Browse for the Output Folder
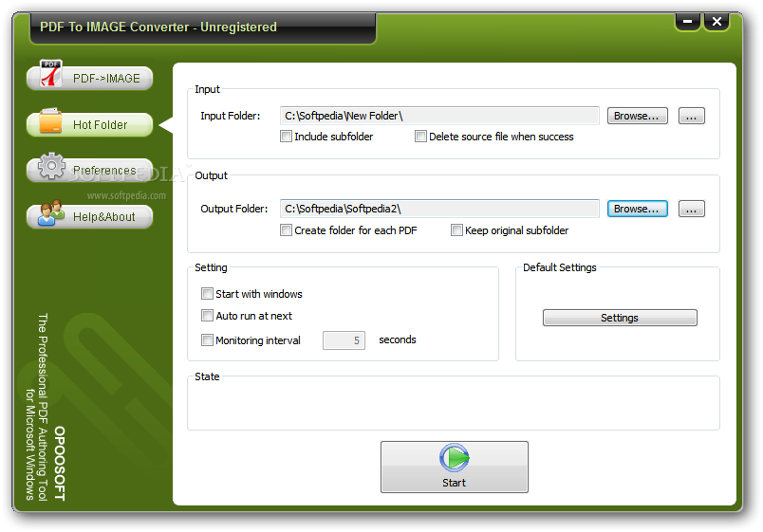Image resolution: width=763 pixels, height=532 pixels. [637, 209]
